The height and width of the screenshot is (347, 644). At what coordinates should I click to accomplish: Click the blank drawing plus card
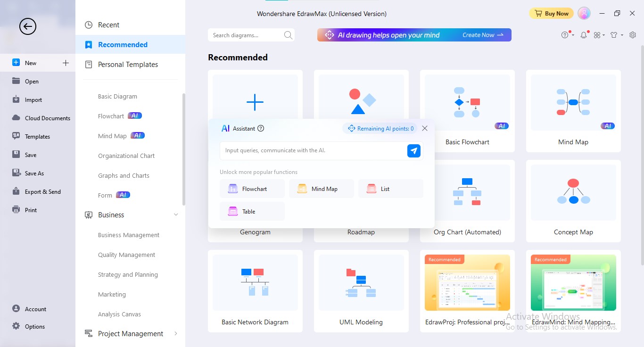click(255, 102)
